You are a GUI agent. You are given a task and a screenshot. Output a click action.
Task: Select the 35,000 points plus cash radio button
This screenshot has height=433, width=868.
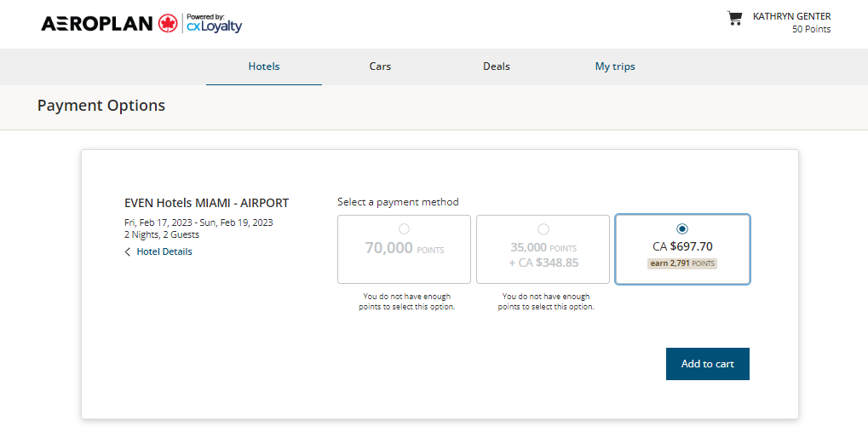coord(543,228)
